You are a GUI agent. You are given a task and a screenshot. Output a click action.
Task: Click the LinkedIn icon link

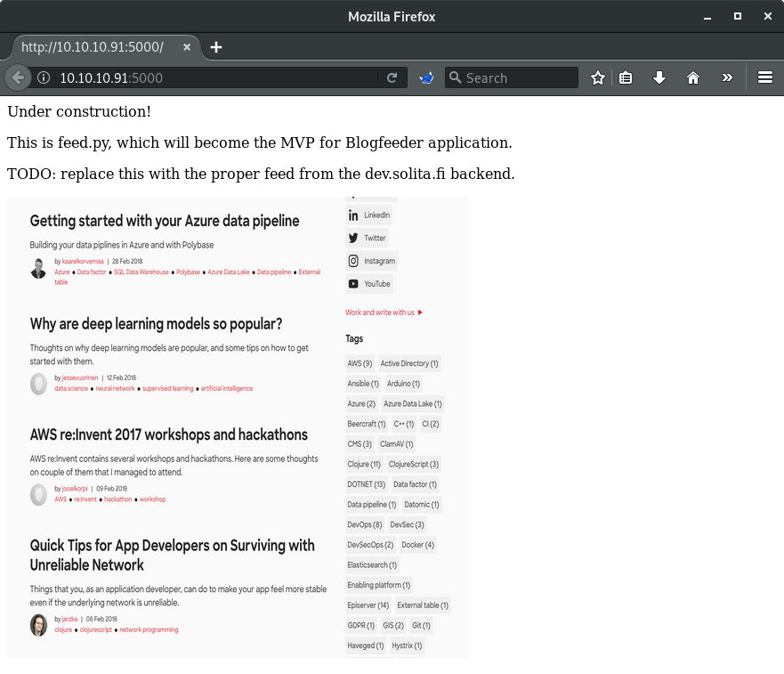pos(353,215)
